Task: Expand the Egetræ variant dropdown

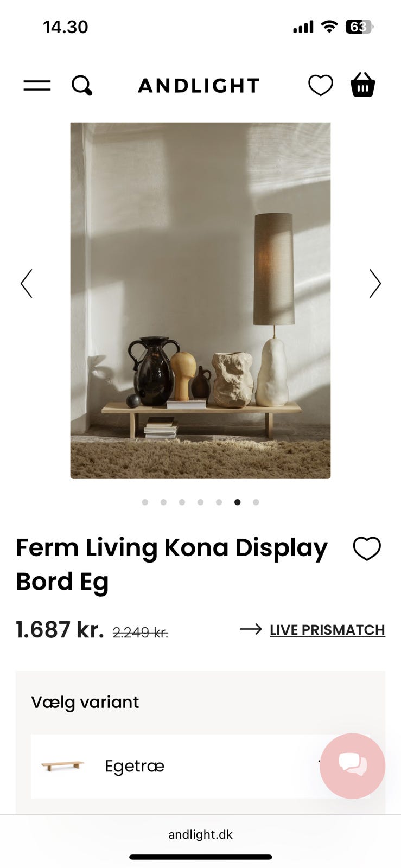Action: pyautogui.click(x=200, y=766)
